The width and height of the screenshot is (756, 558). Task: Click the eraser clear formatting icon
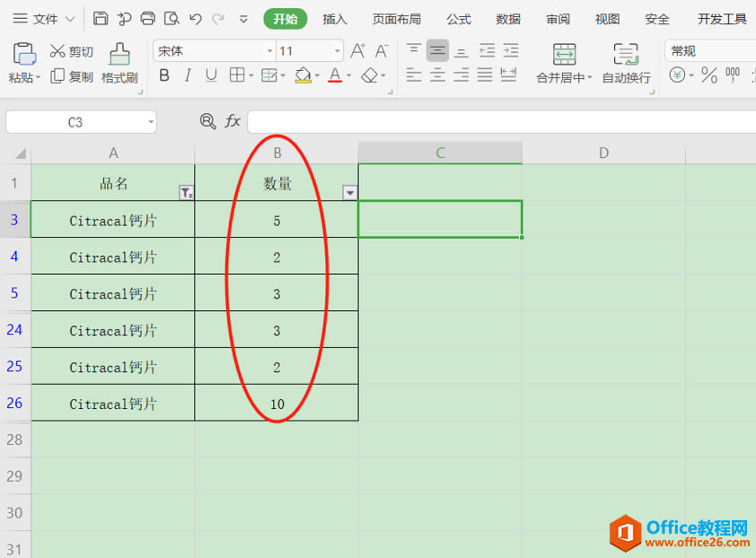click(x=369, y=75)
